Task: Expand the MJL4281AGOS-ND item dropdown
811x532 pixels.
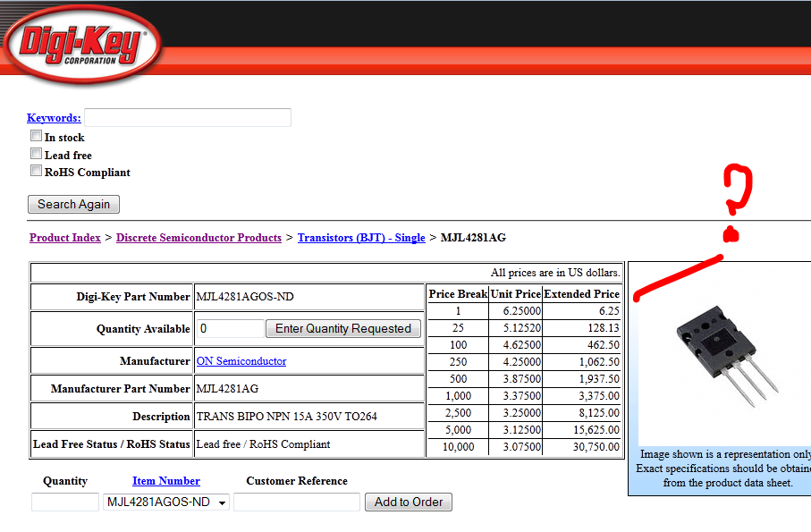Action: tap(166, 502)
